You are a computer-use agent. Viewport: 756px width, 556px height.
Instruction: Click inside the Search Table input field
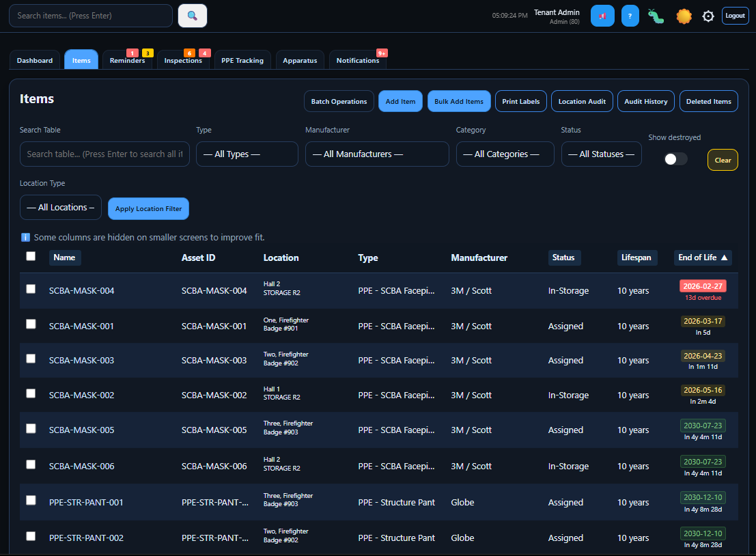click(104, 154)
